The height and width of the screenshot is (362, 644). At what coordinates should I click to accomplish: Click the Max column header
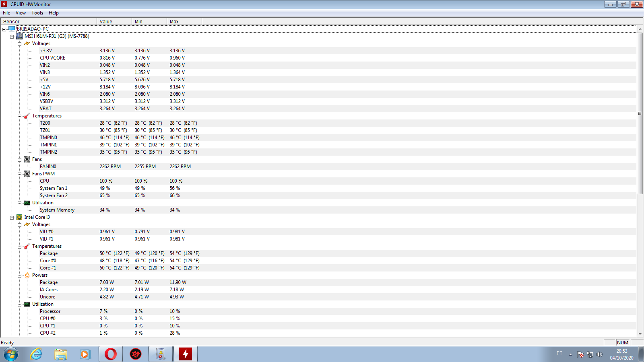click(184, 22)
